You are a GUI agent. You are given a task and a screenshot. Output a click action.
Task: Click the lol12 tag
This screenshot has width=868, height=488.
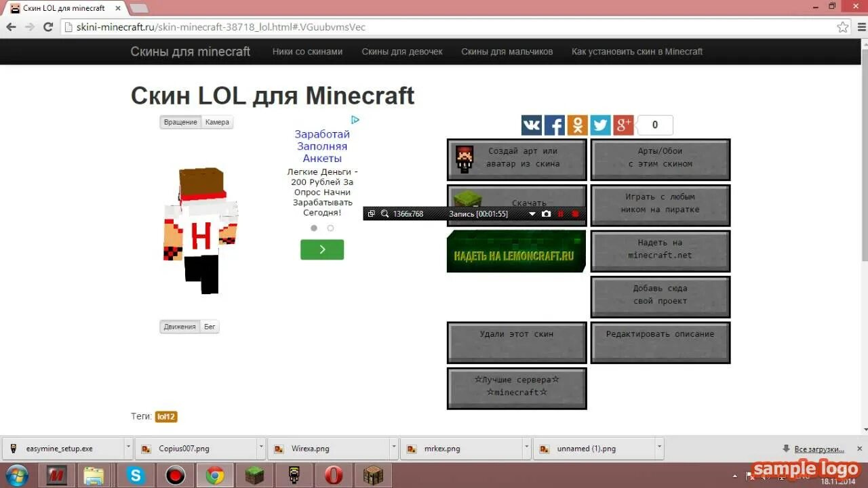coord(166,417)
